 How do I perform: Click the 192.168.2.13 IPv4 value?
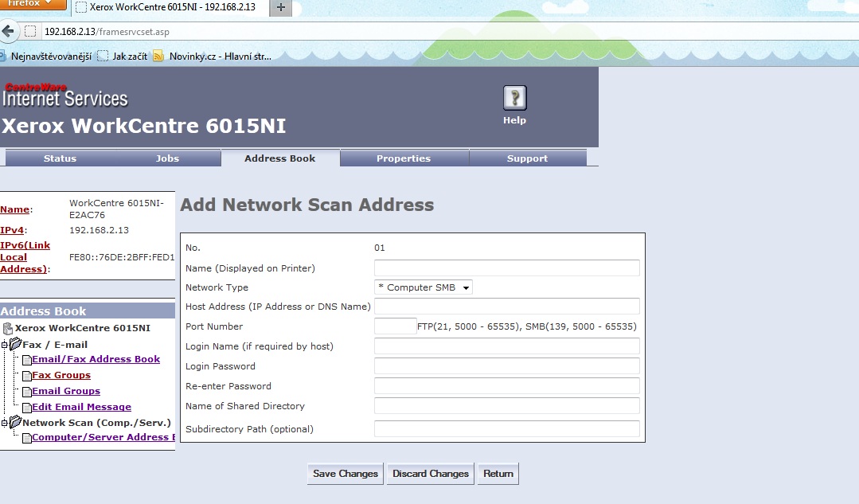click(100, 230)
